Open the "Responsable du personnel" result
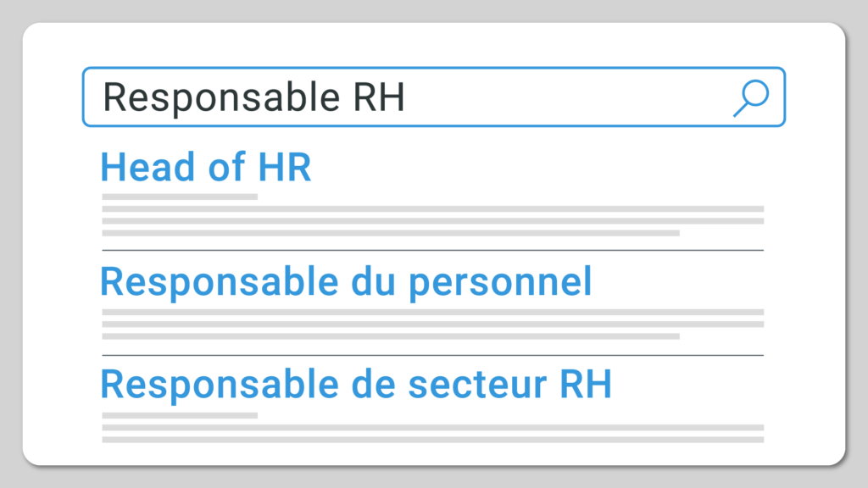Screen dimensions: 868x488 [x=346, y=281]
